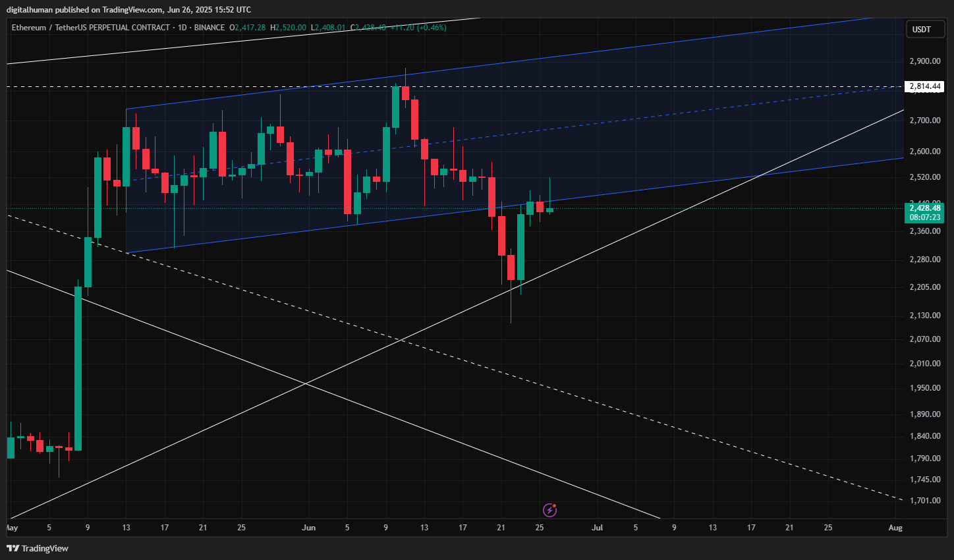Click the +11.20 (+0.46%) change value
The width and height of the screenshot is (954, 560).
(418, 28)
